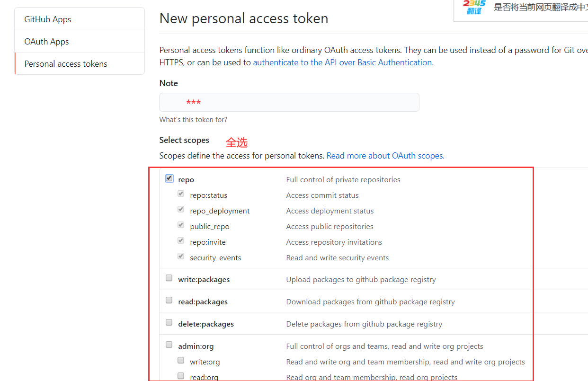Click the page translation prompt bar text

tap(541, 7)
